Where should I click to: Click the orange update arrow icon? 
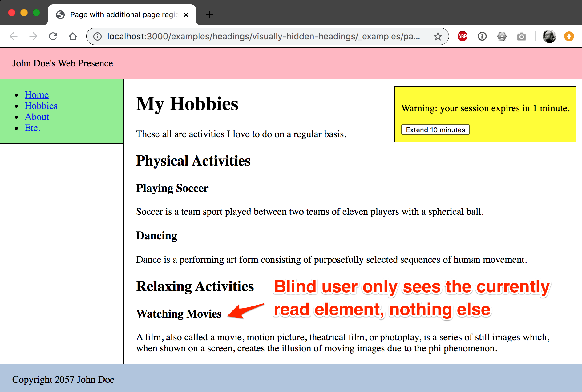pos(569,37)
